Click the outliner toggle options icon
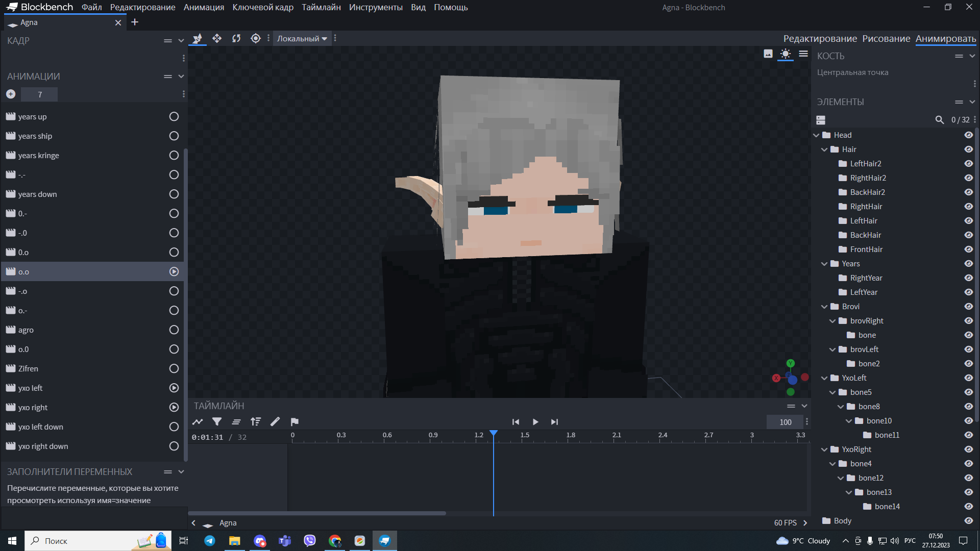 pyautogui.click(x=821, y=120)
